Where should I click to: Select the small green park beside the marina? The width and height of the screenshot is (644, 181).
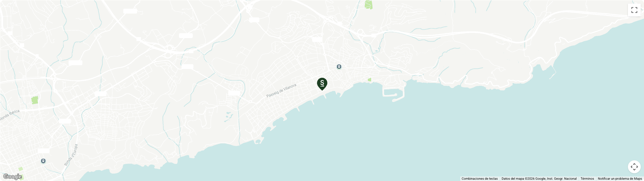369,79
